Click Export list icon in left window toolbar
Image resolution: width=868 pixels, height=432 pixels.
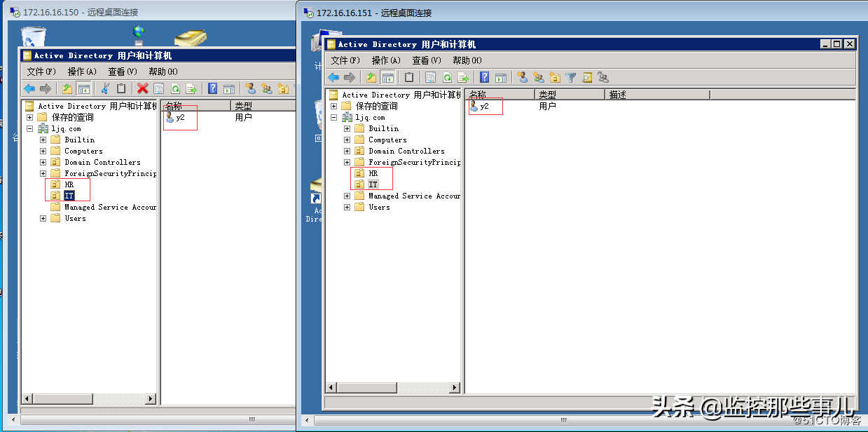191,88
